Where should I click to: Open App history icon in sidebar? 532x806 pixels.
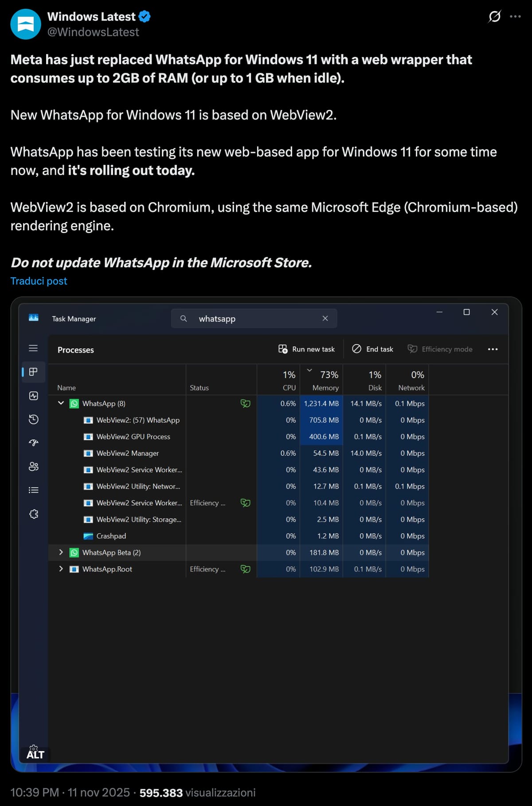33,419
